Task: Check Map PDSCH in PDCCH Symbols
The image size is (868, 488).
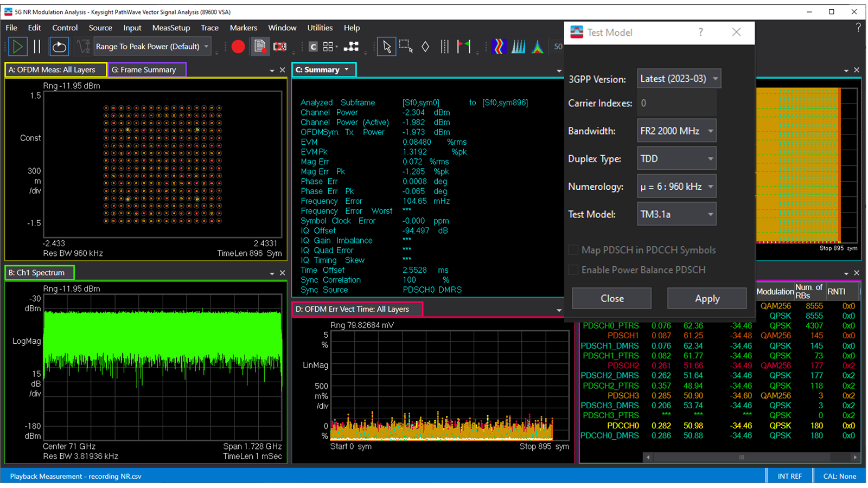Action: (573, 250)
